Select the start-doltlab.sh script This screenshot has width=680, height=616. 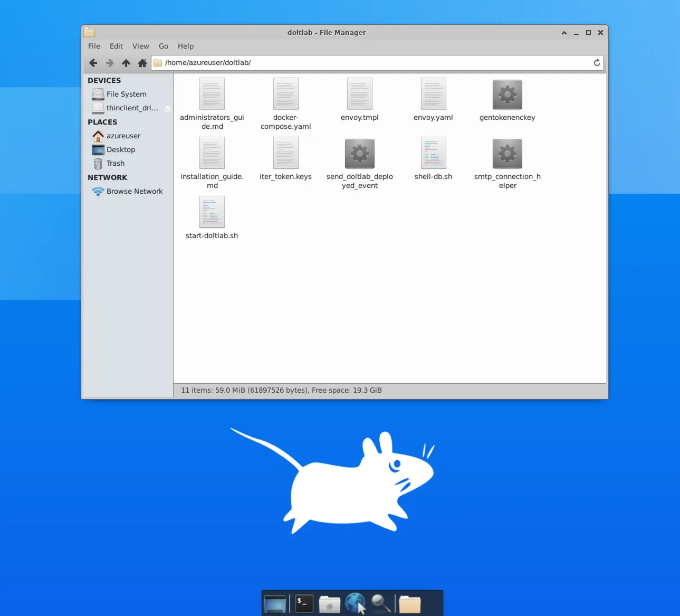point(212,213)
